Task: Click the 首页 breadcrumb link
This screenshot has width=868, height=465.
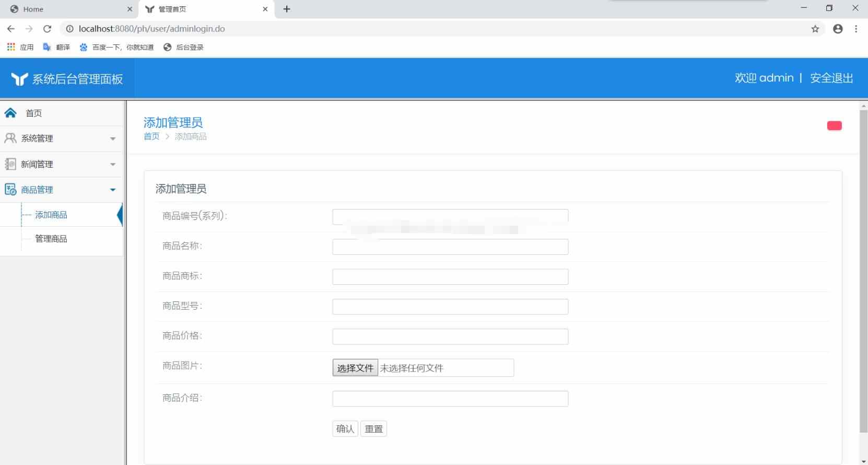Action: tap(151, 136)
